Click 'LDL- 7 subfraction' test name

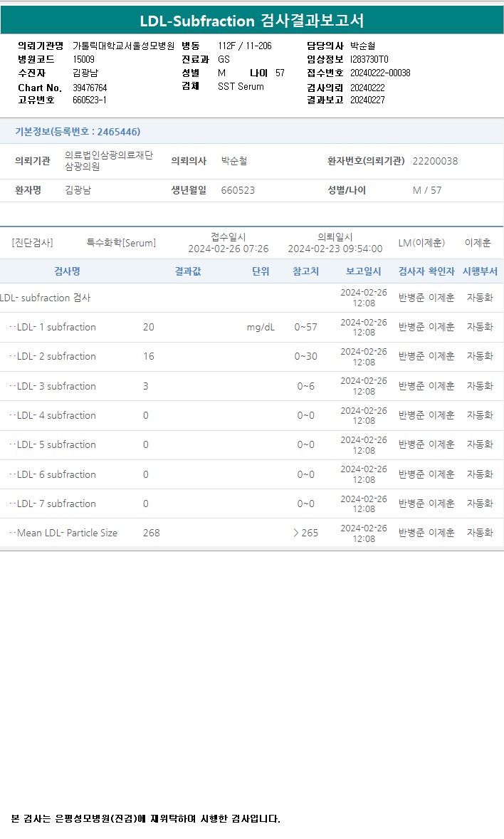tap(56, 504)
